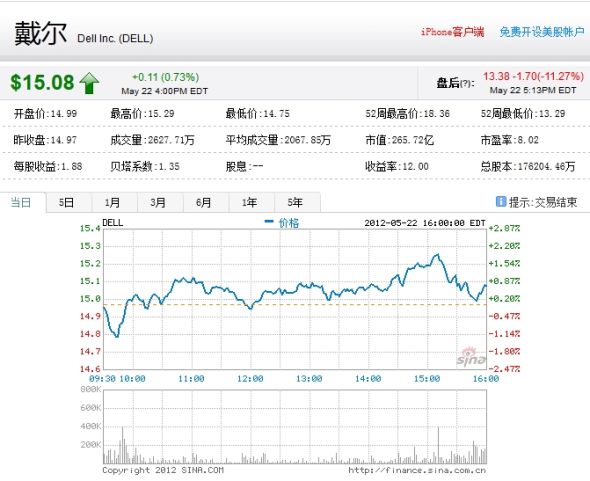
Task: Click the 成交量:2627.71万 field
Action: pyautogui.click(x=152, y=140)
